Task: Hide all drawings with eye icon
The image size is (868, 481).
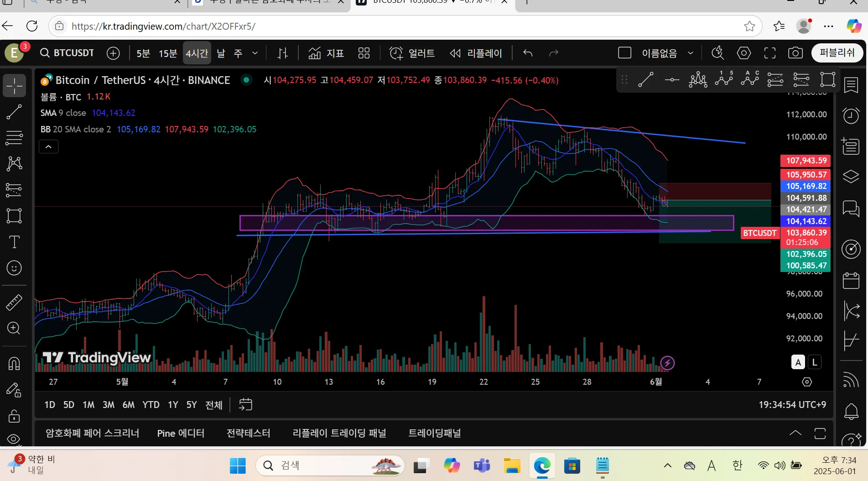Action: (x=14, y=439)
